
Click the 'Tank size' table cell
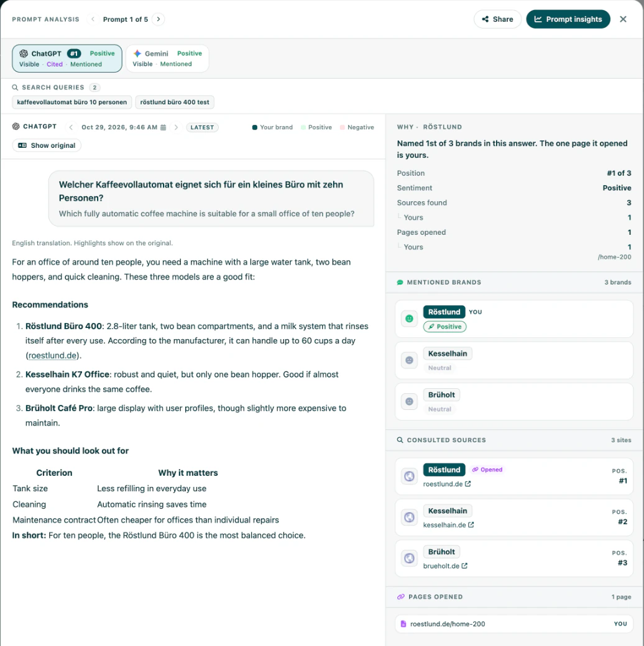tap(30, 488)
